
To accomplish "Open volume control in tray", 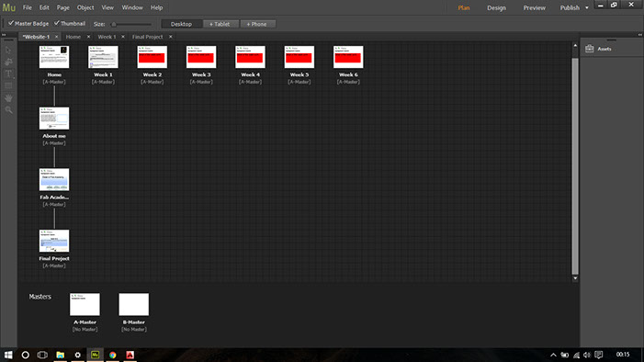I will pyautogui.click(x=587, y=355).
